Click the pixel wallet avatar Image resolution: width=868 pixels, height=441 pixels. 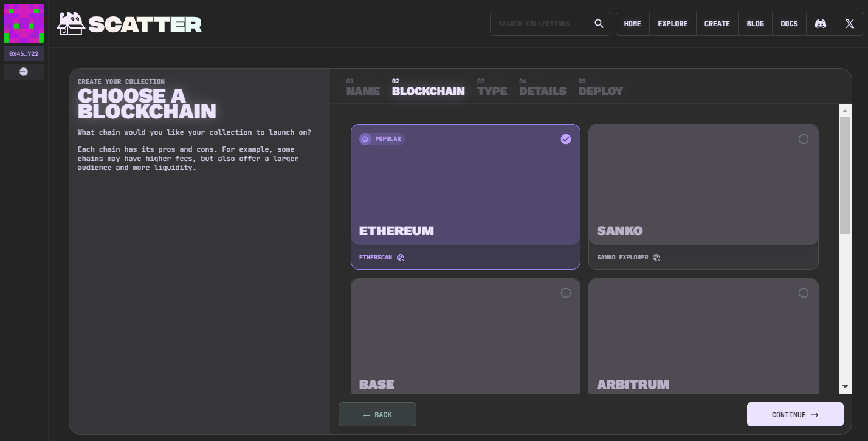pos(24,24)
